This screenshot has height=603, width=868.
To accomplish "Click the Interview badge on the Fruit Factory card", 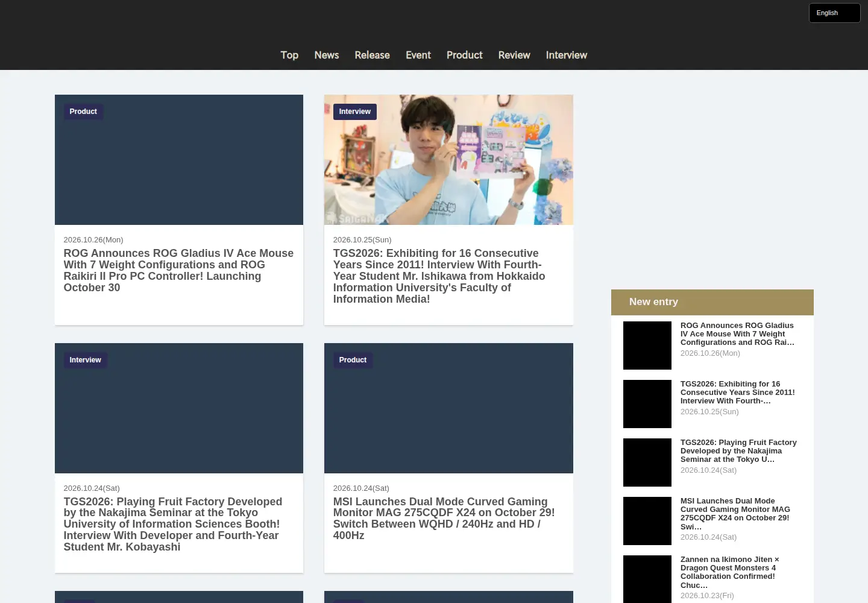I will coord(85,360).
